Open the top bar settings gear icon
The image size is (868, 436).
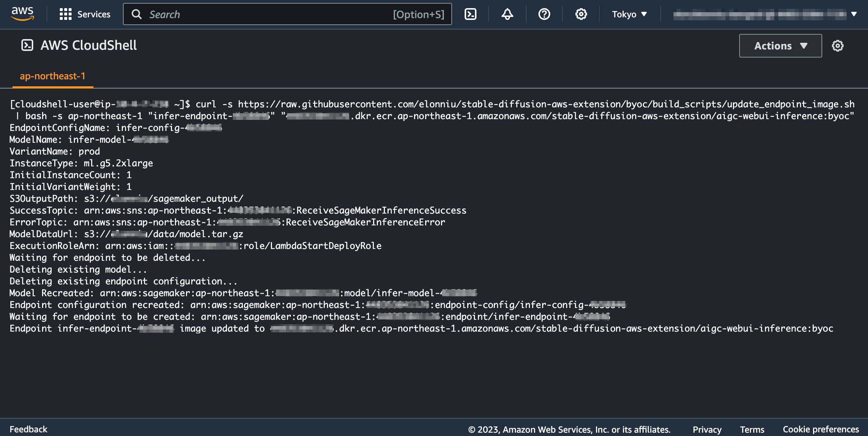[581, 14]
